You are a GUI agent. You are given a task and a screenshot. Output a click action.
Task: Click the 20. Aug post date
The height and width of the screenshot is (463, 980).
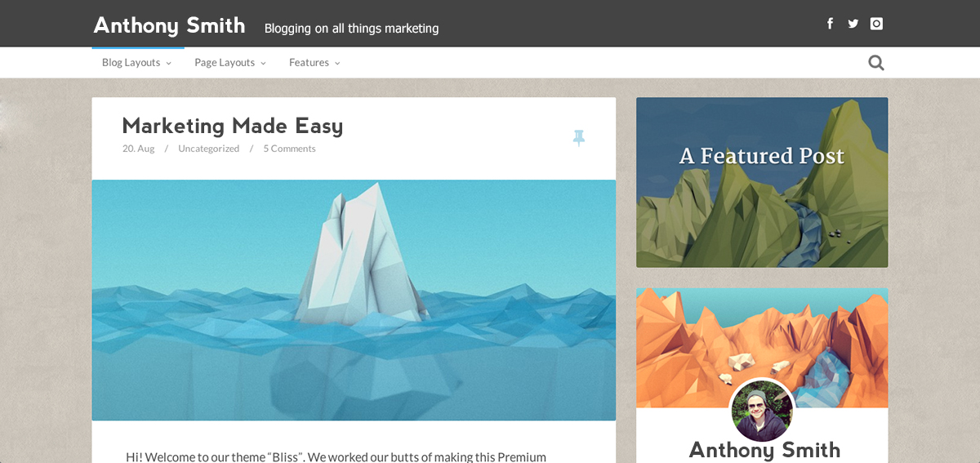[138, 149]
